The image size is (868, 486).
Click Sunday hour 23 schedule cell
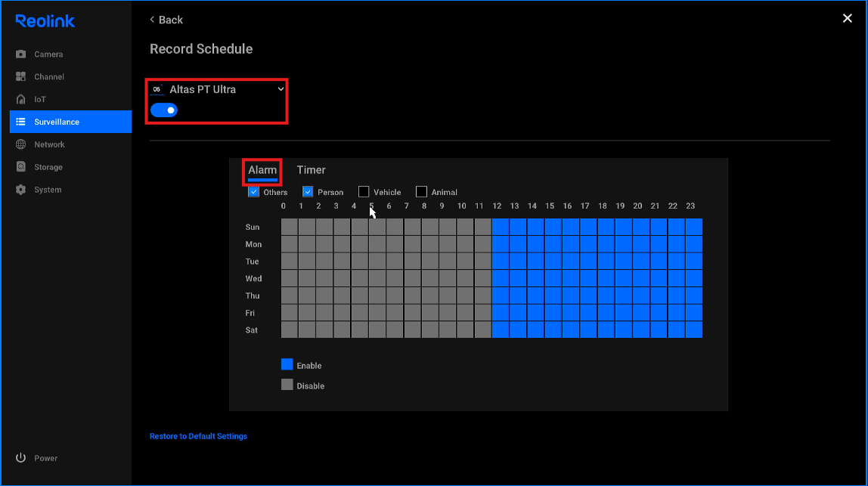pos(694,227)
